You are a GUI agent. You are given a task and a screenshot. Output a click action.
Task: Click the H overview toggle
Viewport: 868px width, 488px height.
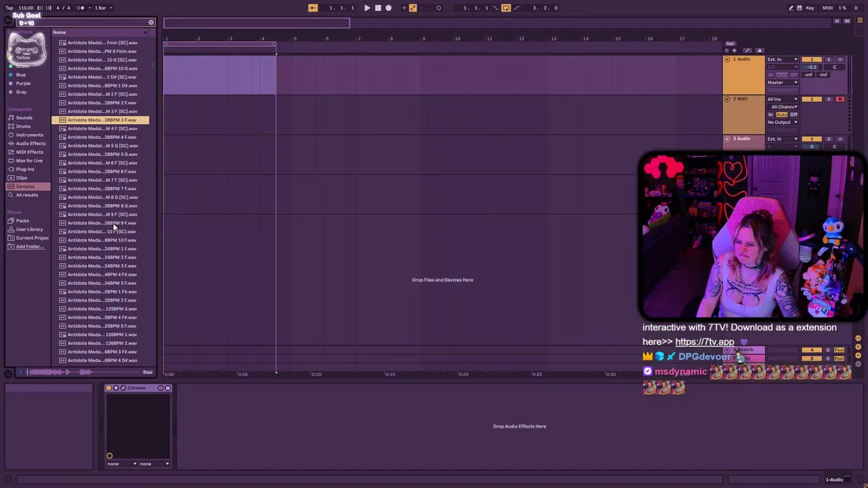pyautogui.click(x=837, y=21)
